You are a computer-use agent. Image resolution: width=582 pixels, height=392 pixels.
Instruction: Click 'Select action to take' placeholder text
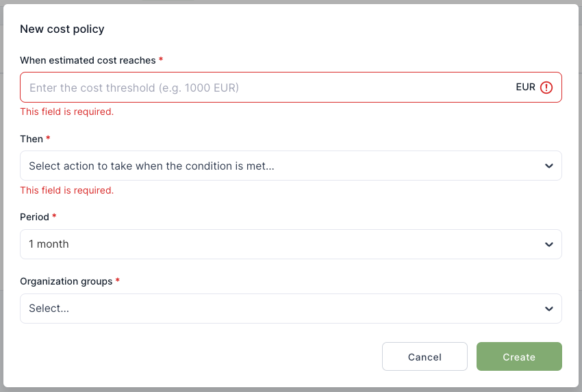tap(151, 166)
